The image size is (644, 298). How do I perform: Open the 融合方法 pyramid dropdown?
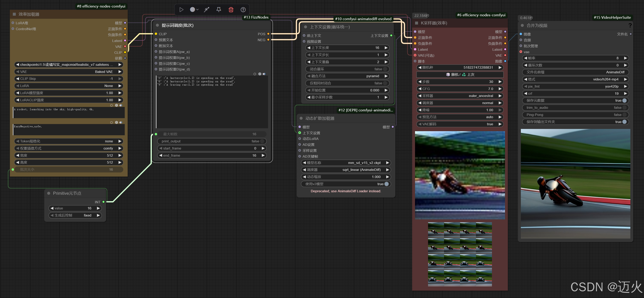(x=347, y=76)
